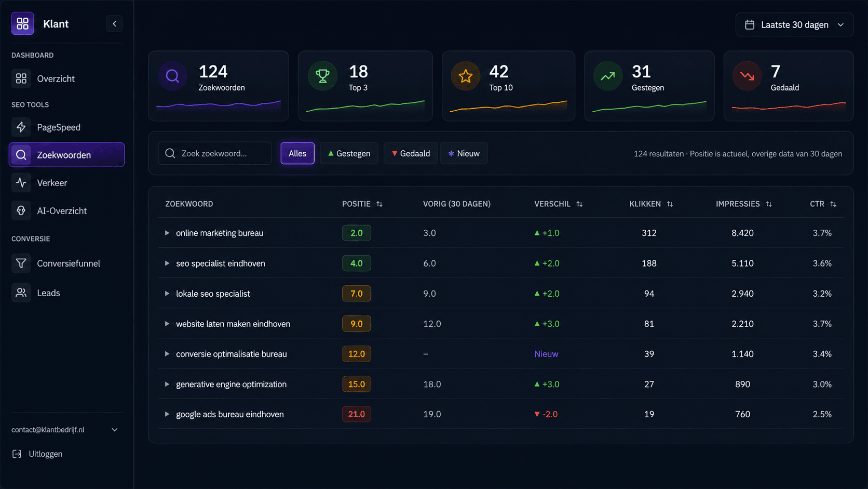The image size is (868, 489).
Task: Click the 2.0 position badge
Action: 357,233
